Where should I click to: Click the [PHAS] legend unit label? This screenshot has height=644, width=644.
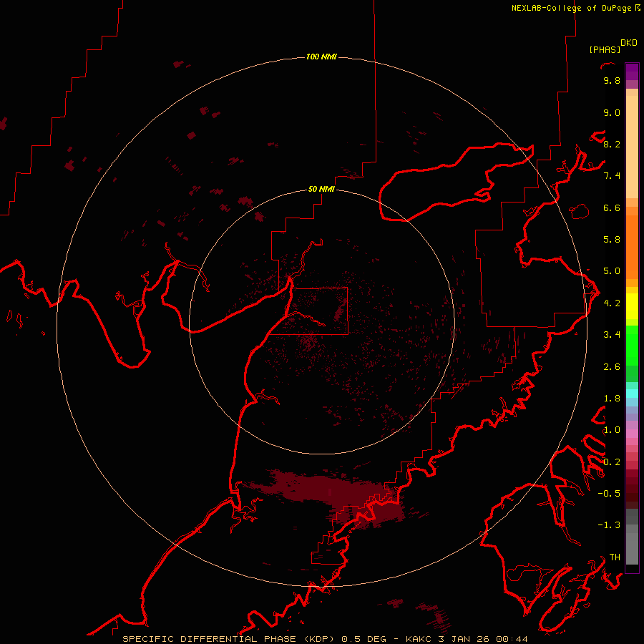point(605,49)
